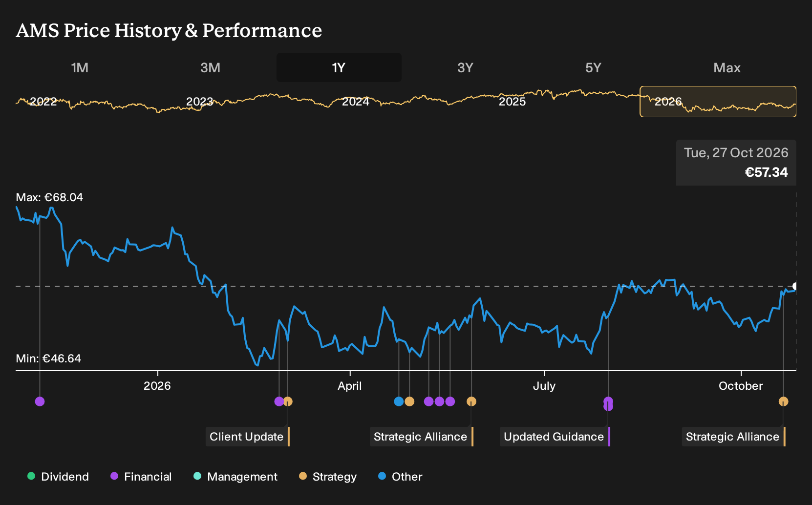
Task: Open the Client Update event label
Action: [x=248, y=437]
